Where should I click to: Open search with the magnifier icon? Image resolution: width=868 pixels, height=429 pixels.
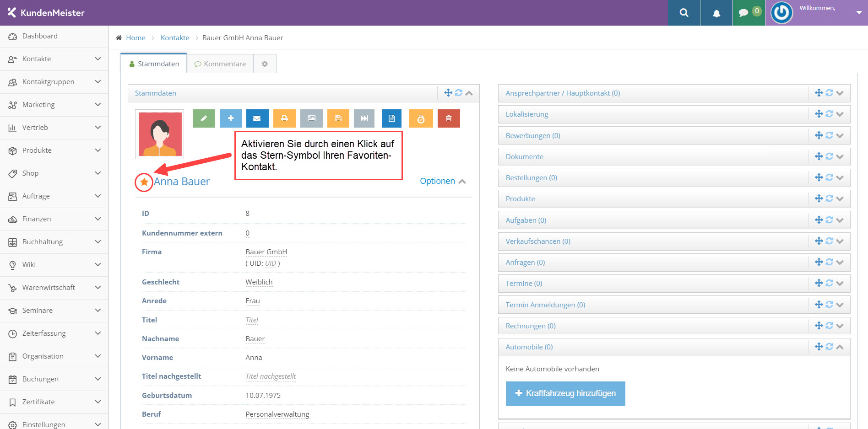[684, 13]
